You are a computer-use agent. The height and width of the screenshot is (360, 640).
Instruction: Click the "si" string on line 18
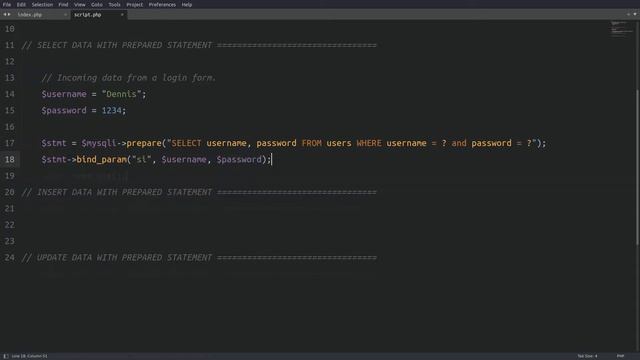click(142, 160)
